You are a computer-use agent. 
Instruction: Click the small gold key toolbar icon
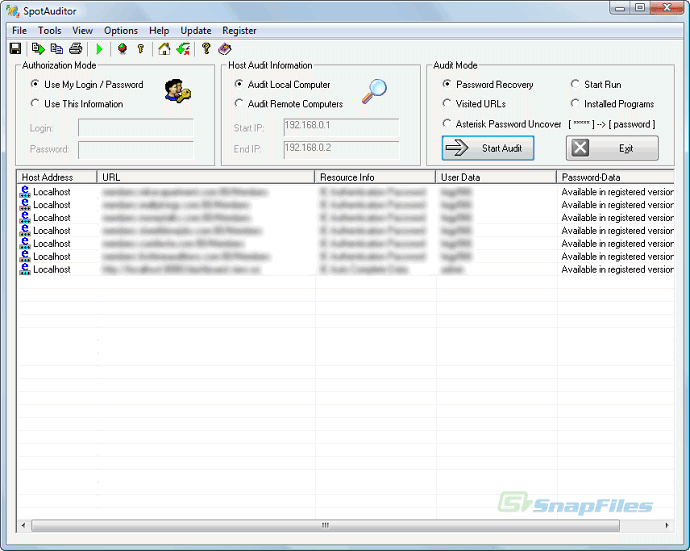pos(141,48)
